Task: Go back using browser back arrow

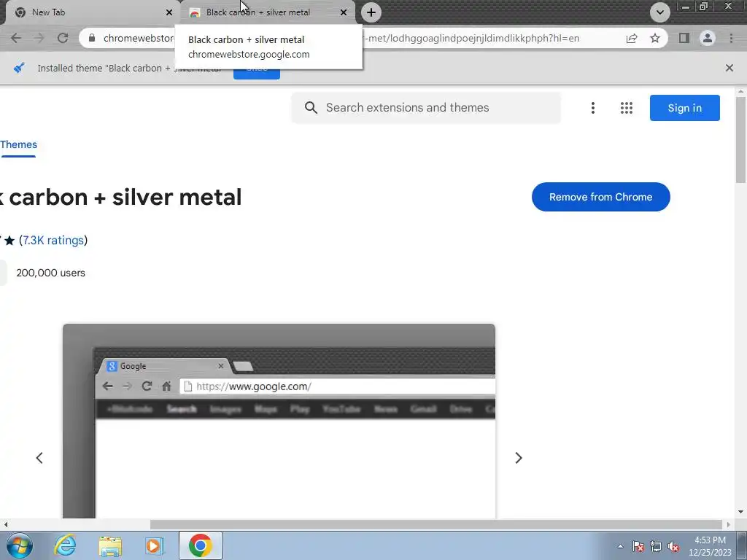Action: click(16, 38)
